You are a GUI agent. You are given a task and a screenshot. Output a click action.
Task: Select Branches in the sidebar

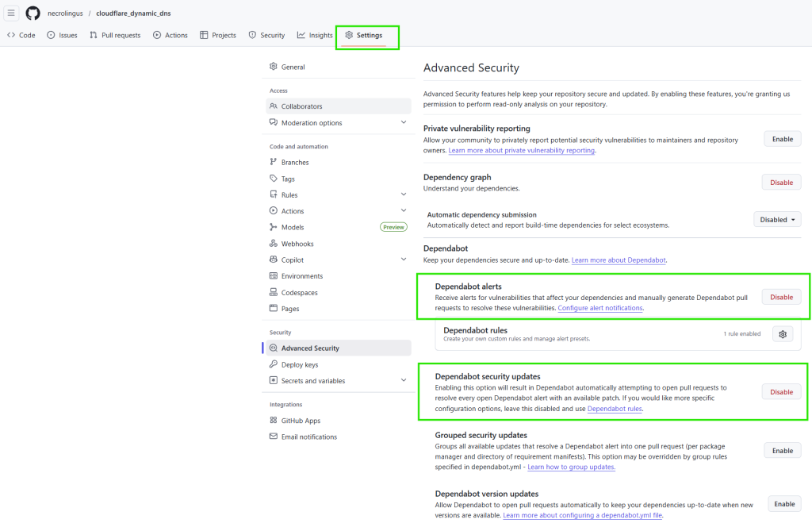point(293,162)
